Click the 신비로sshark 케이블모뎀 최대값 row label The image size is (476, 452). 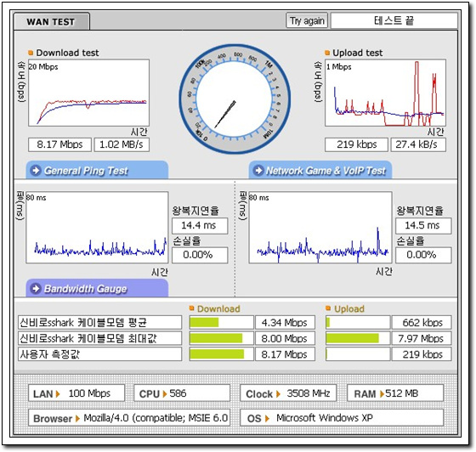coord(100,338)
